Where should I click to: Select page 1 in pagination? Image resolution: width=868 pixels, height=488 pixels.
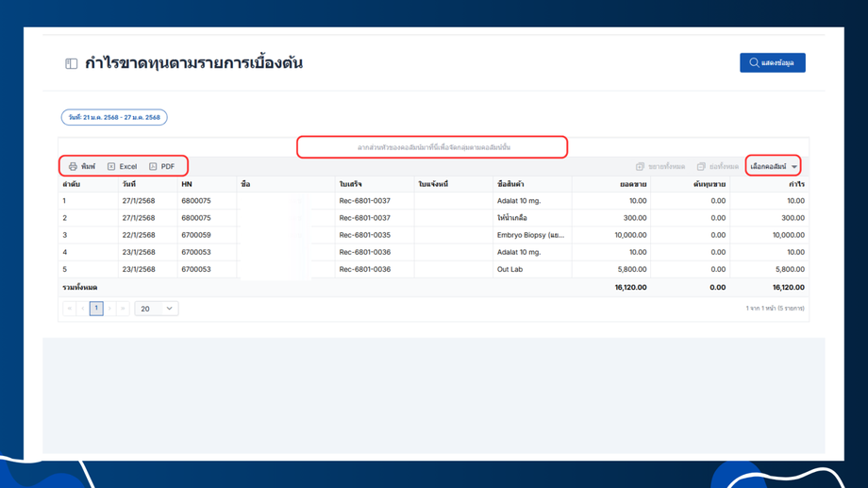pyautogui.click(x=96, y=309)
